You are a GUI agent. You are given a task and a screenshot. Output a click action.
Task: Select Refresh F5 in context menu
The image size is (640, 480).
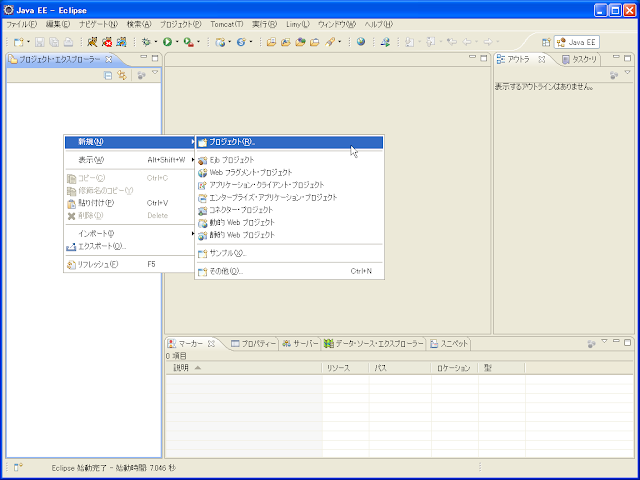[130, 264]
